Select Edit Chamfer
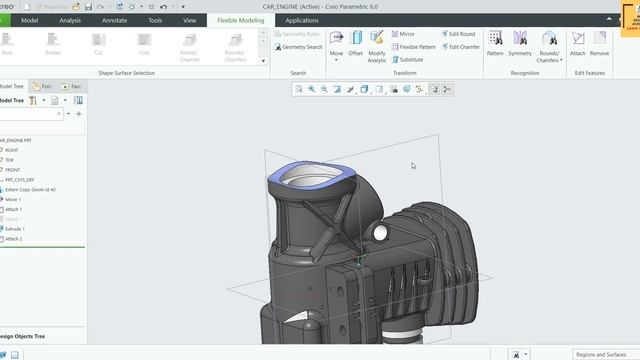Screen dimensions: 640x360 [x=461, y=47]
